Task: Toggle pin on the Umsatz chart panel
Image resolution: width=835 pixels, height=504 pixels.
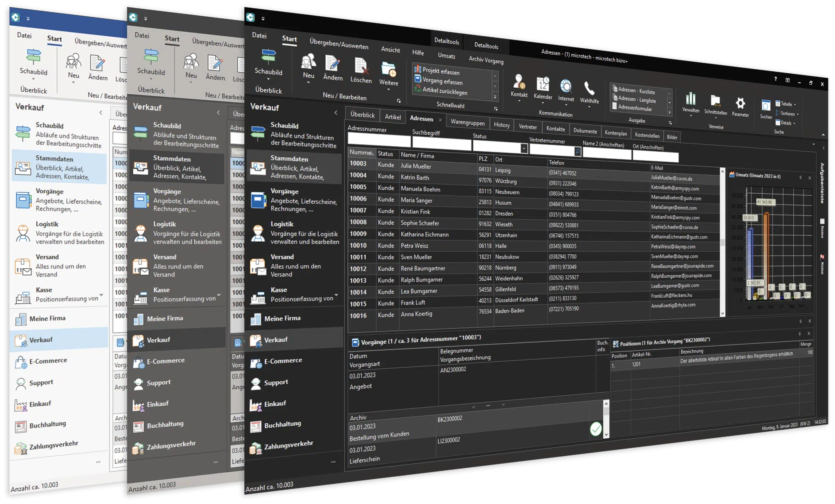Action: (x=800, y=177)
